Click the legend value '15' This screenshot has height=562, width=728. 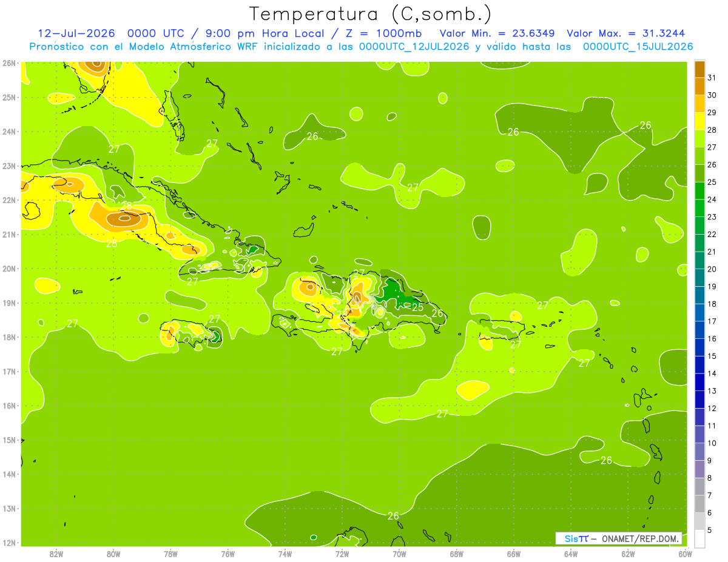(712, 356)
